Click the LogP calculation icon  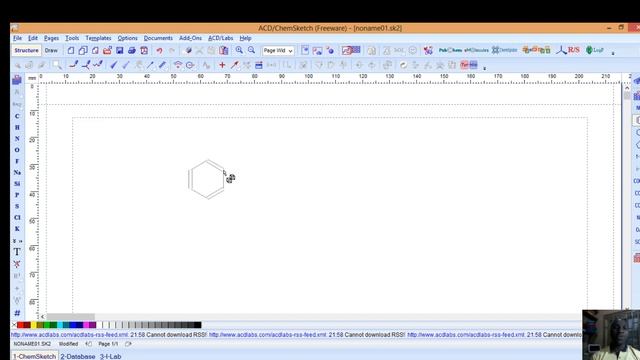click(x=595, y=50)
